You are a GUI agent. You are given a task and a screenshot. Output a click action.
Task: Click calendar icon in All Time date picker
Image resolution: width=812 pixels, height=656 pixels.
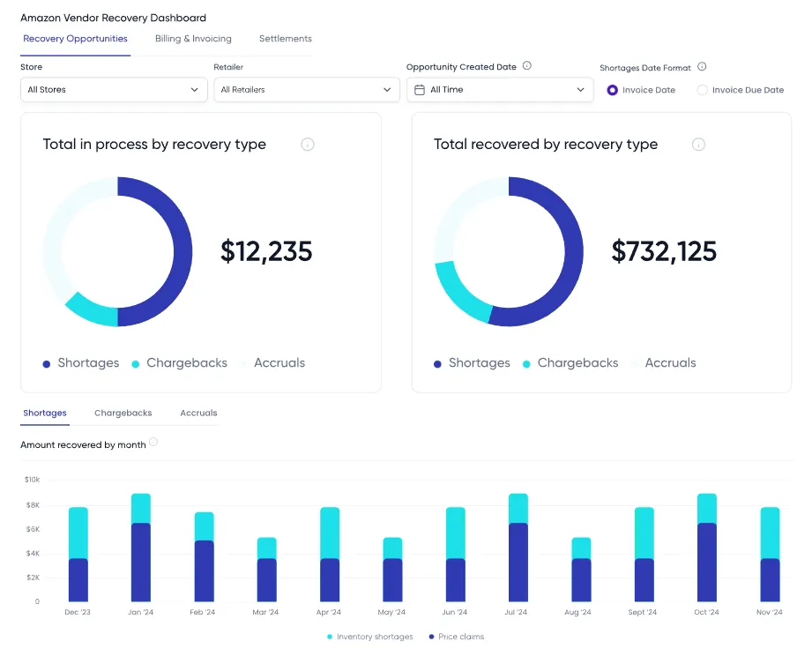pyautogui.click(x=420, y=90)
